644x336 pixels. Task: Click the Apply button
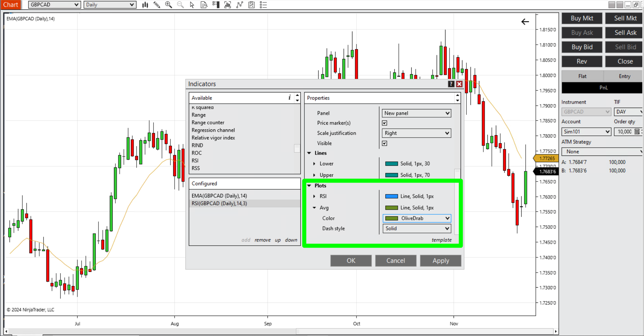[x=440, y=261]
